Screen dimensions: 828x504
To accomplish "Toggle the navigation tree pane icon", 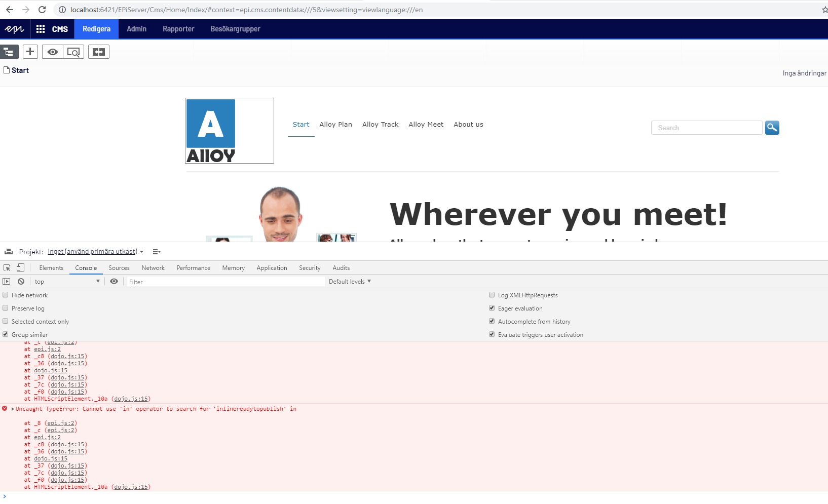I will point(9,52).
